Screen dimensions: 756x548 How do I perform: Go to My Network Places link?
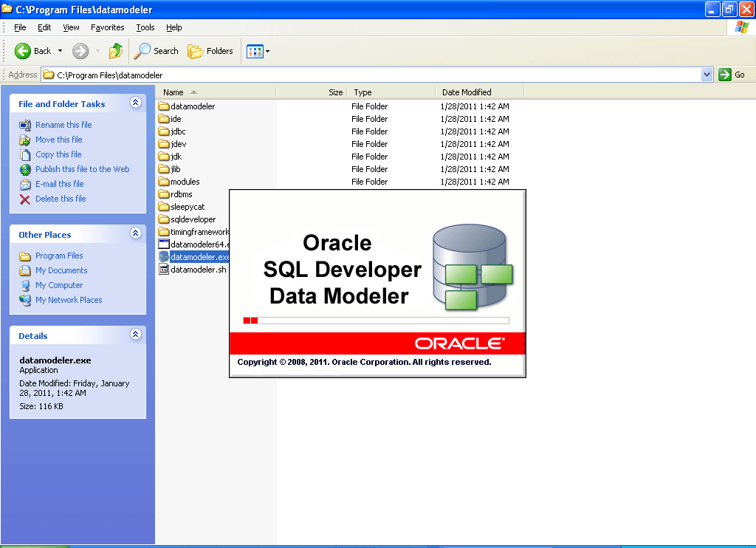pos(69,300)
